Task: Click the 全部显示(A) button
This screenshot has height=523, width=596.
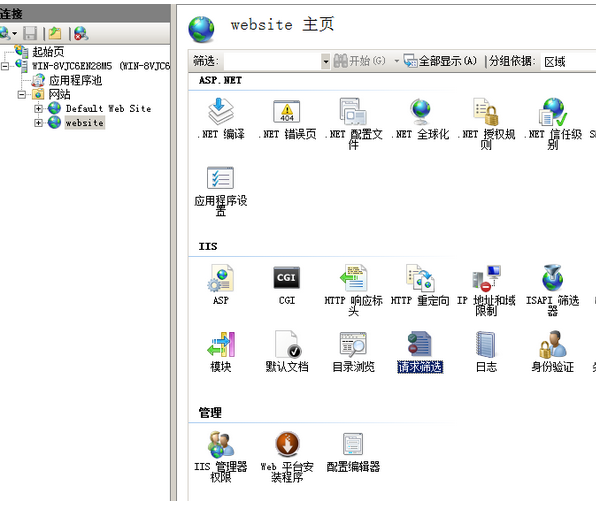Action: click(440, 61)
